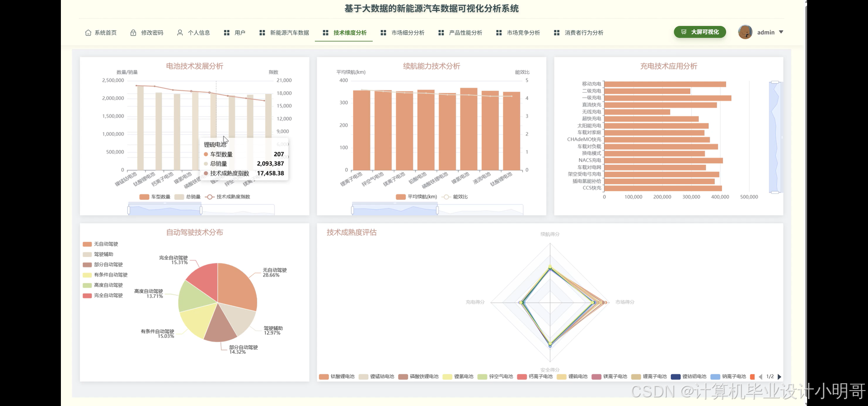
Task: Click the 无线充电 horizontal bar
Action: pyautogui.click(x=637, y=112)
